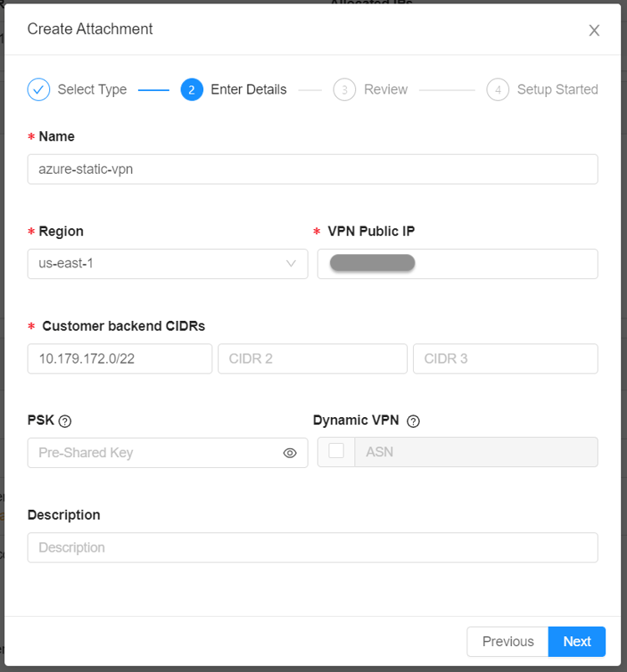Open the Region dropdown

click(x=167, y=263)
